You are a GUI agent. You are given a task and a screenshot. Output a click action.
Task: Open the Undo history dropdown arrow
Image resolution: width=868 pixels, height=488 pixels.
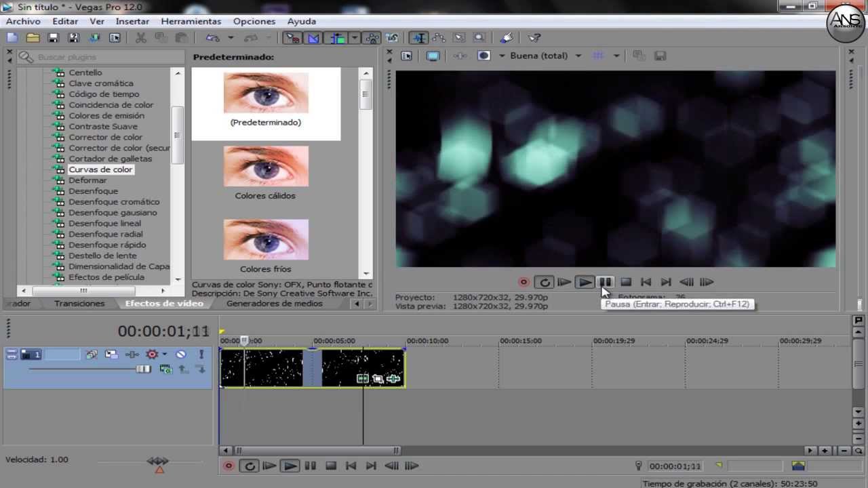click(231, 38)
